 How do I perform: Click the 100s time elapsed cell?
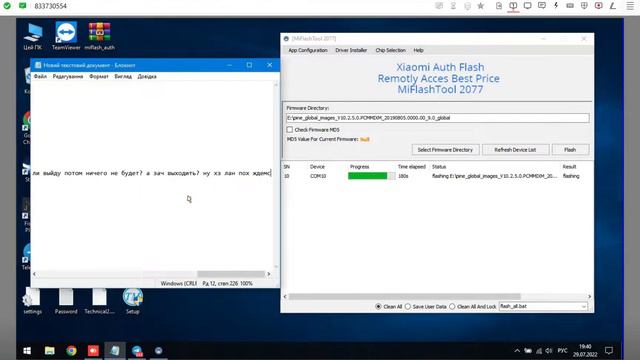pos(403,176)
